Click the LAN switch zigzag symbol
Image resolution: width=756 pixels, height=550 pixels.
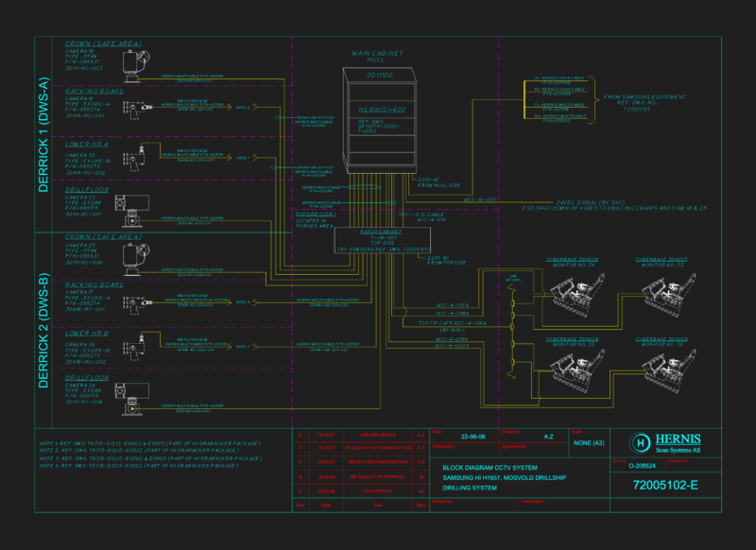512,333
